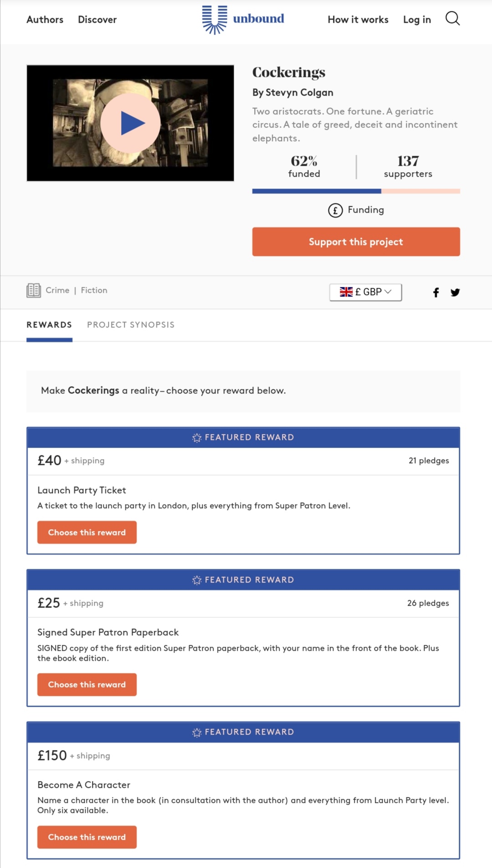Choose the £150 Become A Character reward
The height and width of the screenshot is (868, 492).
(87, 837)
